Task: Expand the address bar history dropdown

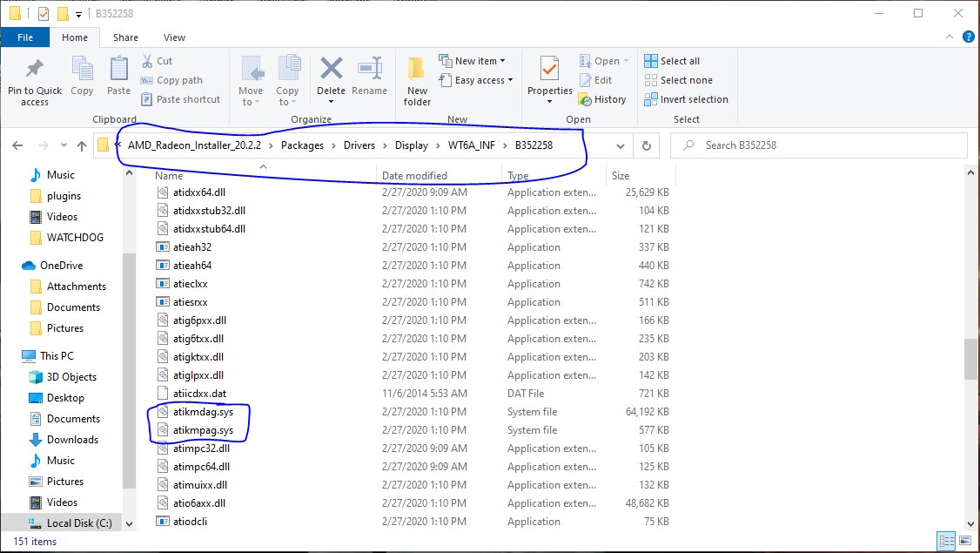Action: tap(620, 145)
